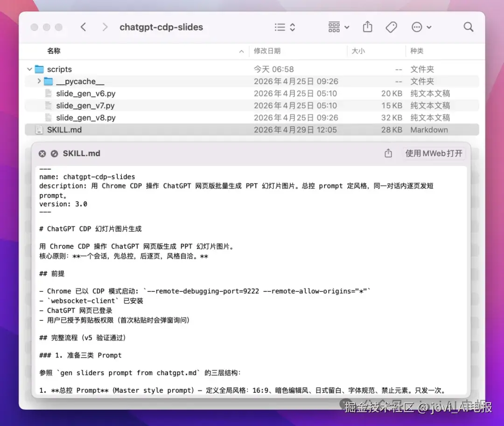Click the full-screen icon beside the preview close button
This screenshot has height=426, width=504.
point(54,154)
